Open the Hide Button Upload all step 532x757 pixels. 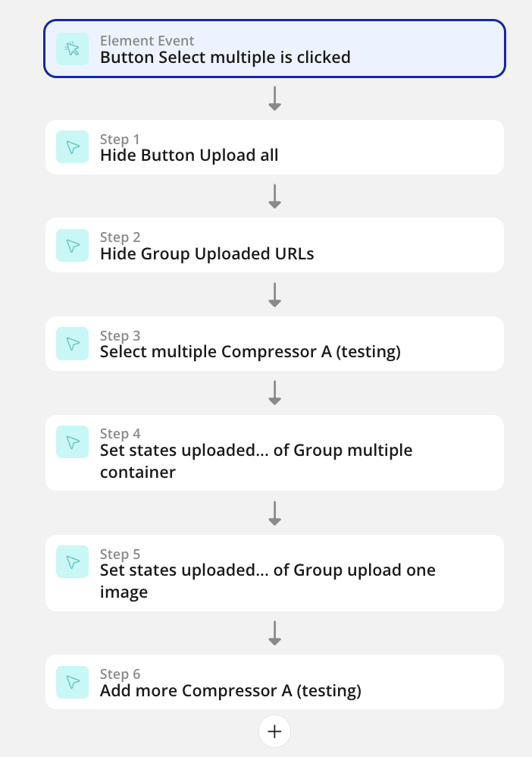point(189,155)
